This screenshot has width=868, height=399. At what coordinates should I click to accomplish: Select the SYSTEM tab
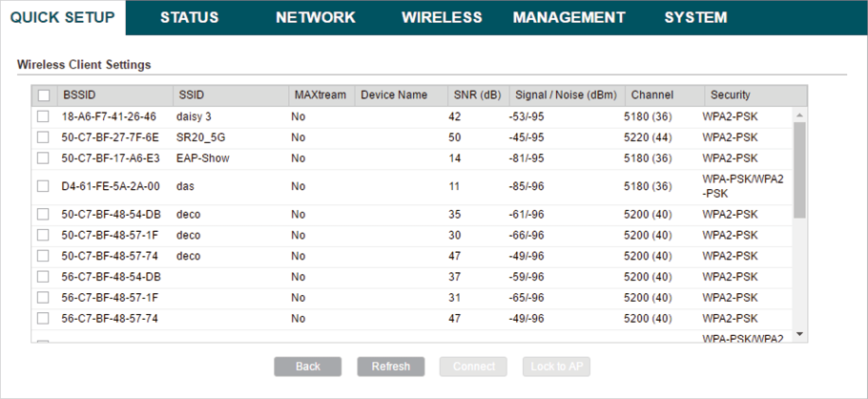pos(695,17)
